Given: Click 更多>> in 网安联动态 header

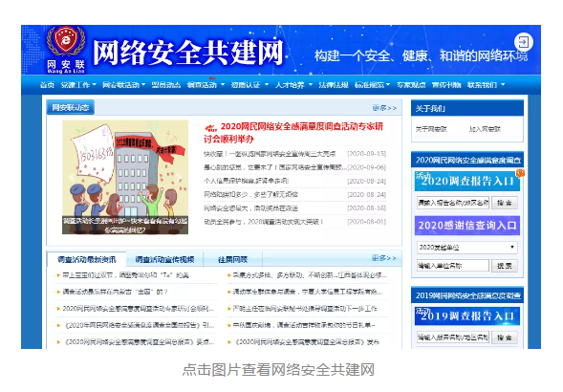Looking at the screenshot, I should click(384, 108).
